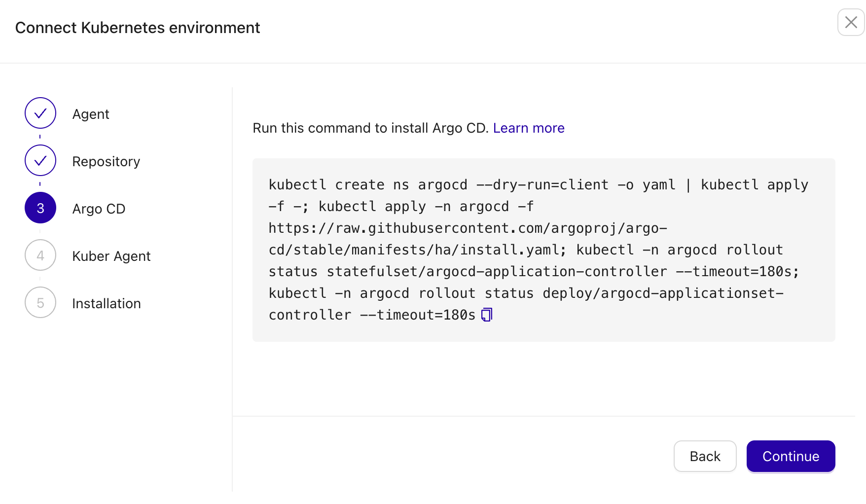The width and height of the screenshot is (866, 504).
Task: Click the Installation step label
Action: coord(106,303)
